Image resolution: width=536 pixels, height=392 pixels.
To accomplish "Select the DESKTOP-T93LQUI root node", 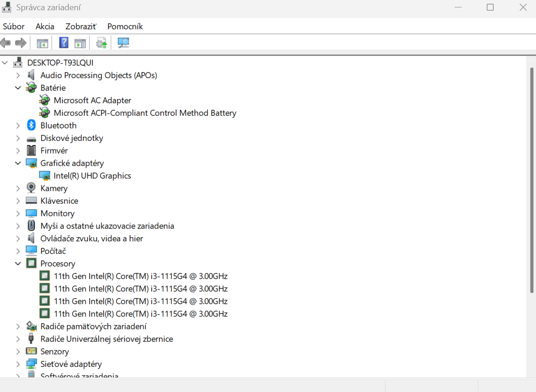I will (x=60, y=62).
